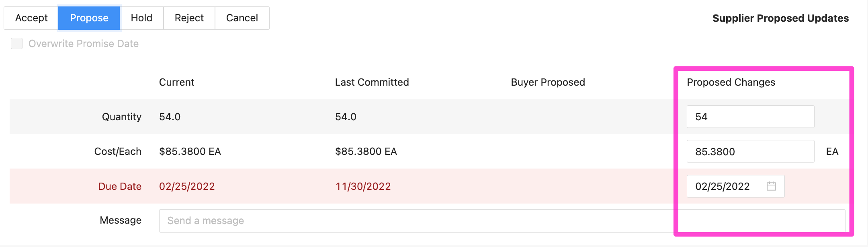Click the EA unit label beside cost field

point(832,151)
